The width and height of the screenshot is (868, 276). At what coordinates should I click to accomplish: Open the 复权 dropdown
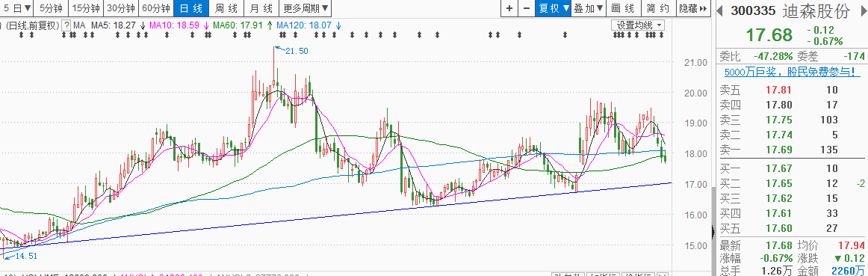553,8
